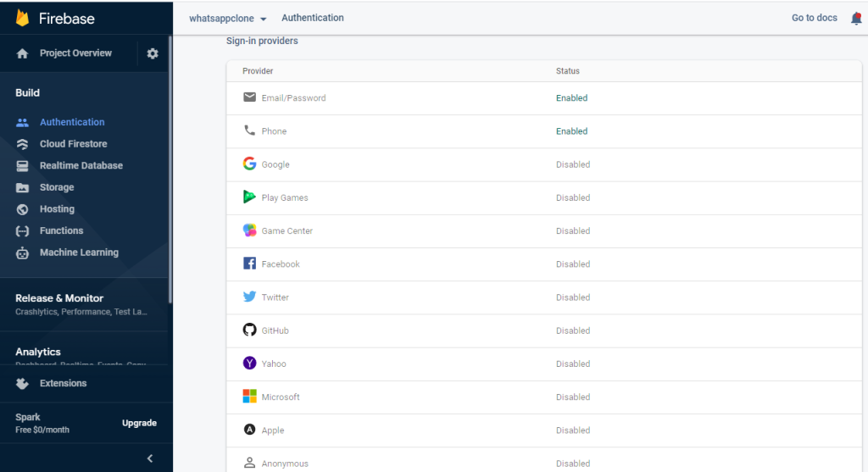Select the Game Center provider name
This screenshot has width=868, height=472.
click(x=287, y=230)
